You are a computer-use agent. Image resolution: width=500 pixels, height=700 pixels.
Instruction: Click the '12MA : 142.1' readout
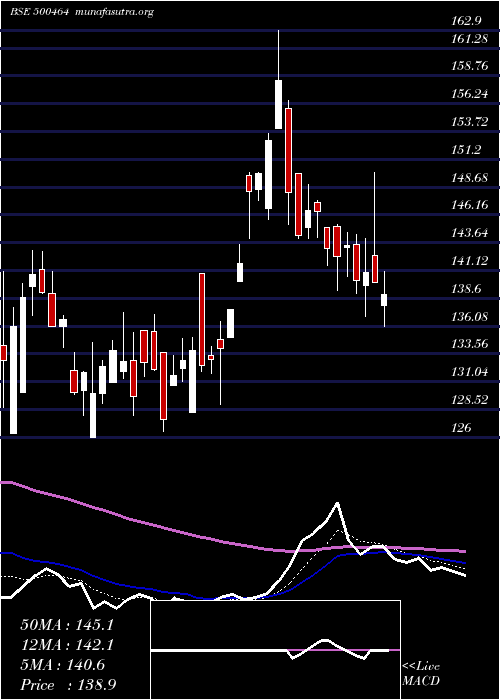pyautogui.click(x=67, y=645)
